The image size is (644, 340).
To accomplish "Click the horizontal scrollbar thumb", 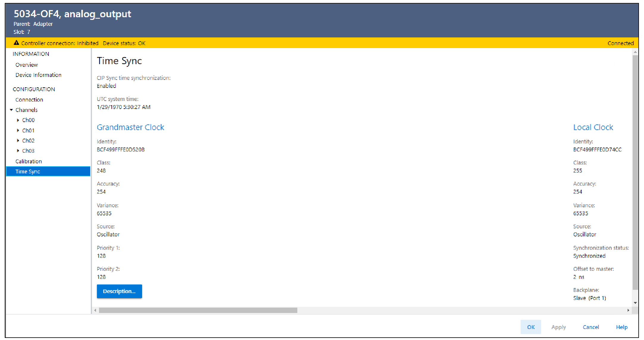I will pos(198,310).
